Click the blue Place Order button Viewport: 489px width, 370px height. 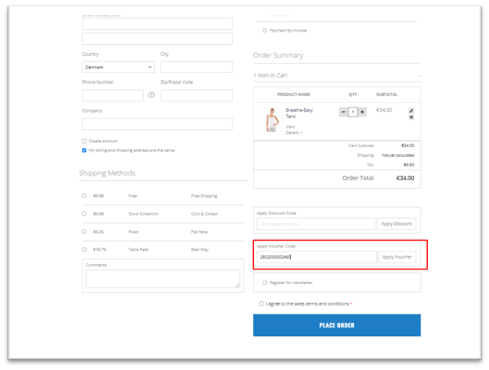click(x=337, y=325)
